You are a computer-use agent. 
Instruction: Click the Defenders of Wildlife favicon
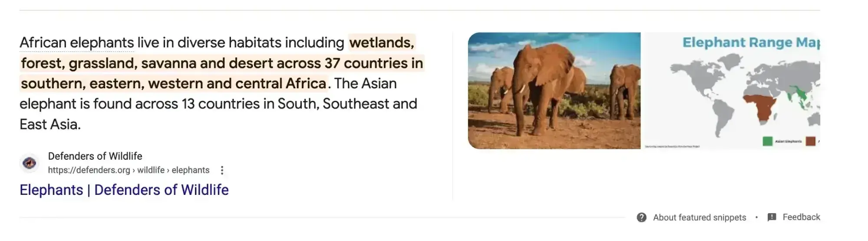click(x=30, y=163)
